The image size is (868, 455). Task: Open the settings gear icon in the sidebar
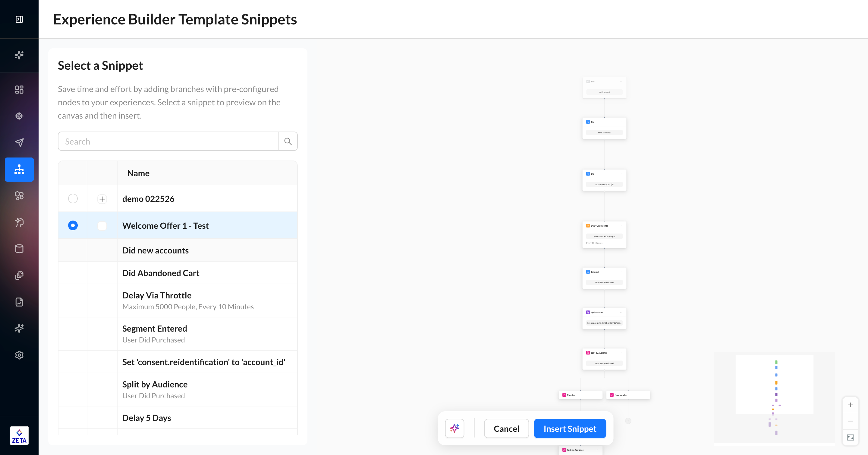[19, 355]
